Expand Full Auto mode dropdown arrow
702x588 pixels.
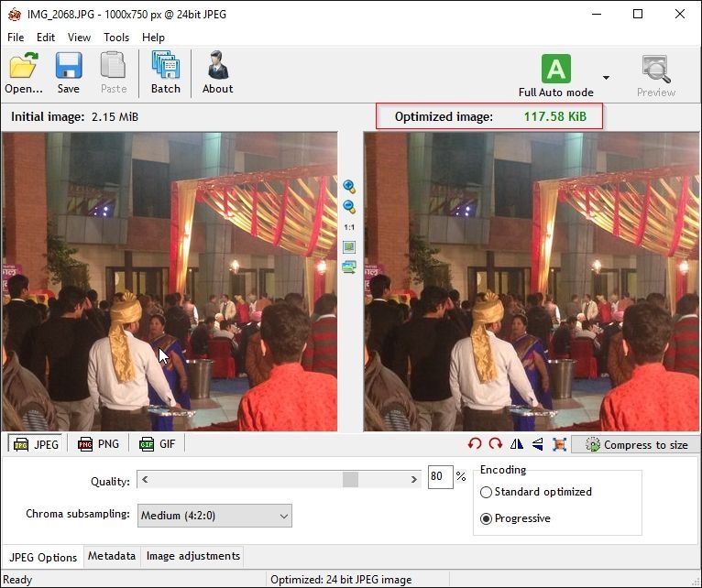tap(606, 78)
